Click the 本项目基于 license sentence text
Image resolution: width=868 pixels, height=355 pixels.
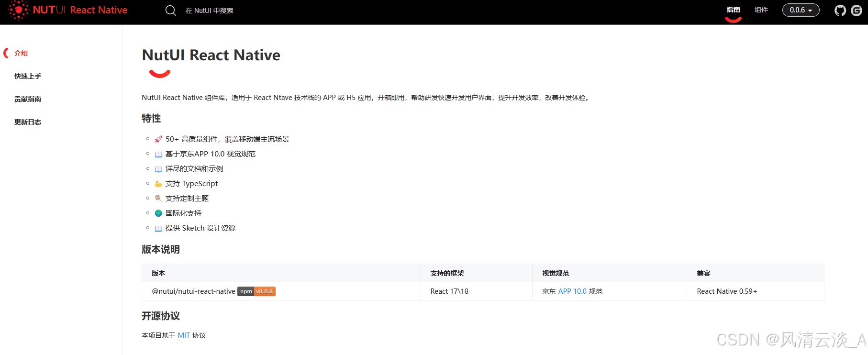coord(174,335)
